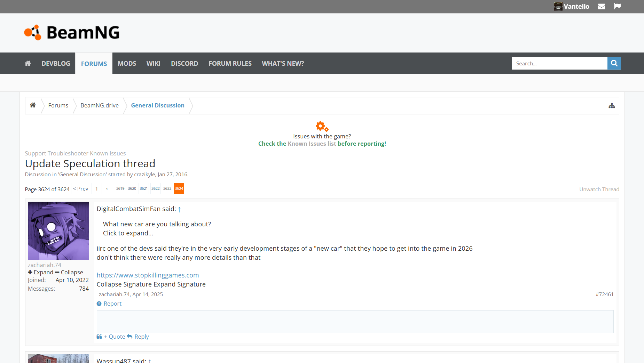
Task: Go to BeamNG.drive breadcrumb
Action: tap(100, 105)
